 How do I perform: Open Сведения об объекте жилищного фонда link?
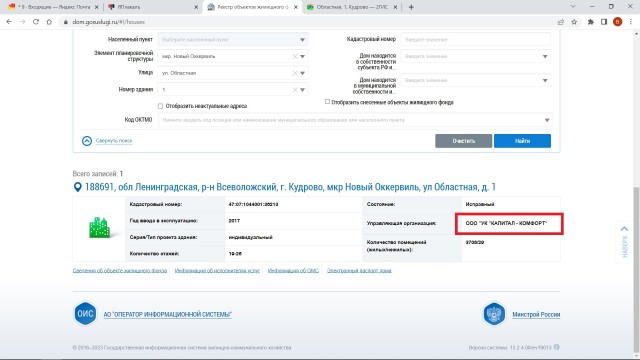pos(120,271)
